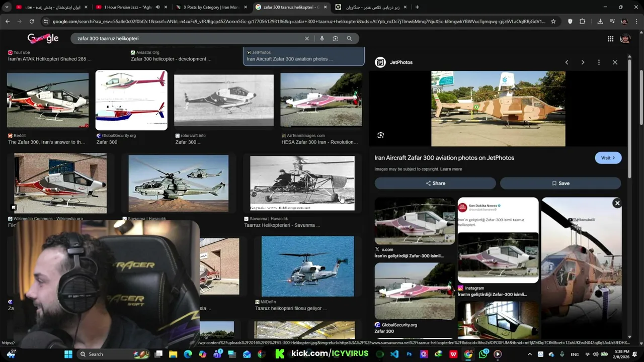Clear the Google search box text
The image size is (644, 362).
pos(306,38)
